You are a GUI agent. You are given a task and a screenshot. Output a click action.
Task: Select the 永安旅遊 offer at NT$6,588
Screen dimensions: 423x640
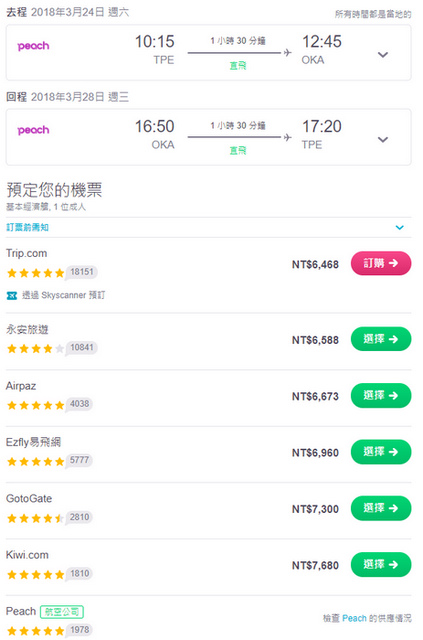pos(381,339)
